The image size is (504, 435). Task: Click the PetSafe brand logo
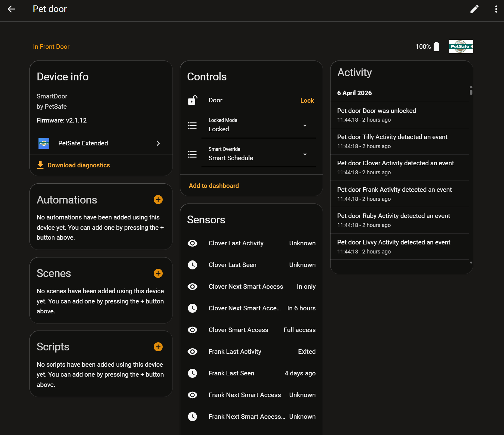pyautogui.click(x=461, y=47)
